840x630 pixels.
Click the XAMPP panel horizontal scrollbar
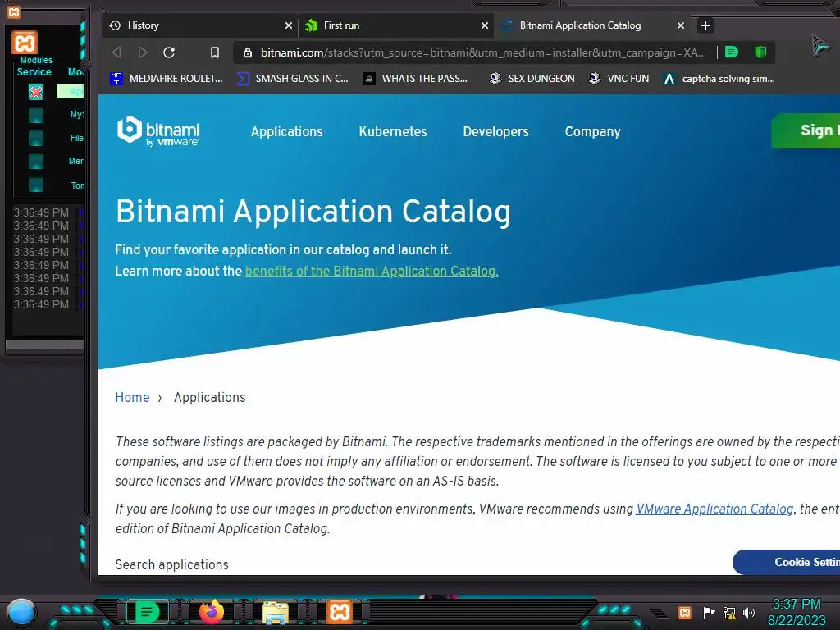click(x=45, y=346)
